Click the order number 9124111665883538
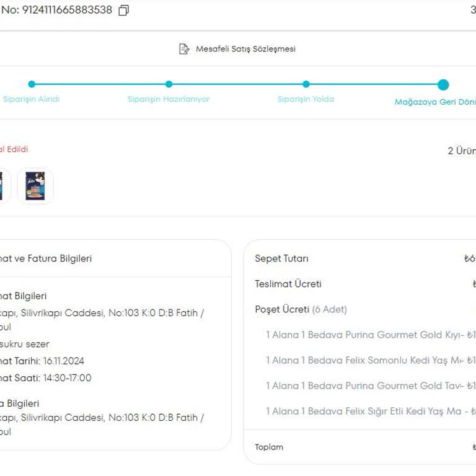Viewport: 476px width, 476px height. click(x=67, y=11)
